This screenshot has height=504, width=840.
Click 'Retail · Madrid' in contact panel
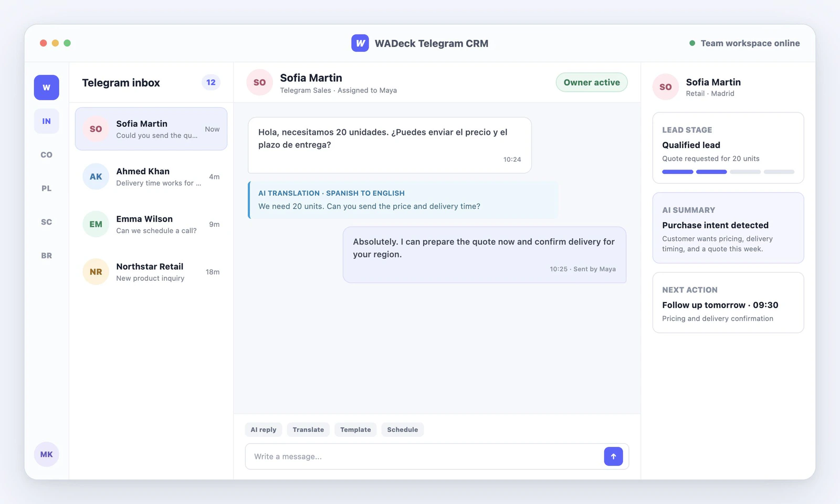click(x=710, y=93)
